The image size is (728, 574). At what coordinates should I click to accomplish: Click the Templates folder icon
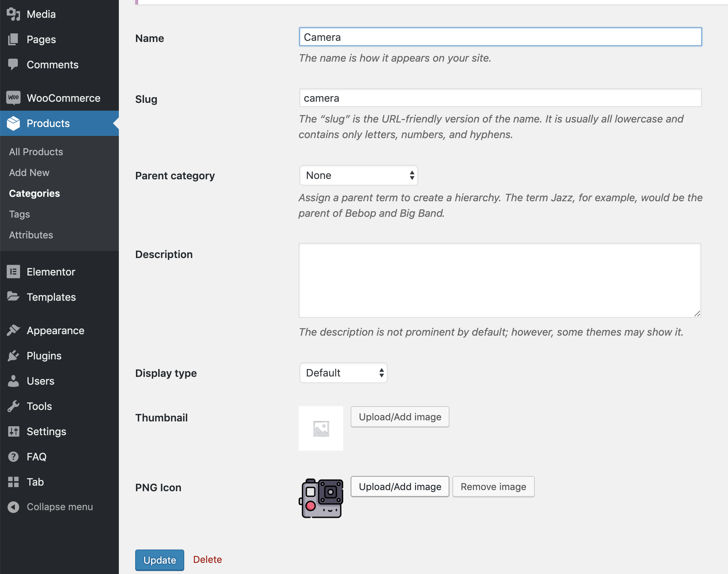click(x=13, y=297)
